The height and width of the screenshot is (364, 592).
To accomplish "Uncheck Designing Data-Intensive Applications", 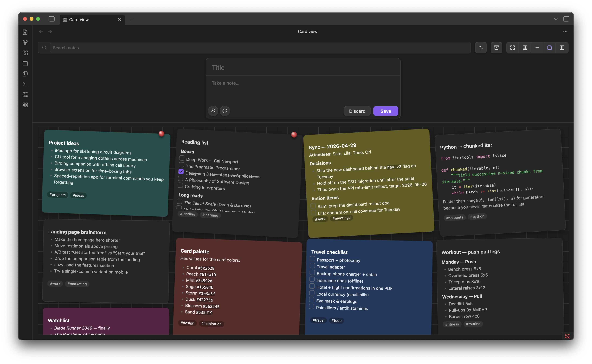I will 181,172.
